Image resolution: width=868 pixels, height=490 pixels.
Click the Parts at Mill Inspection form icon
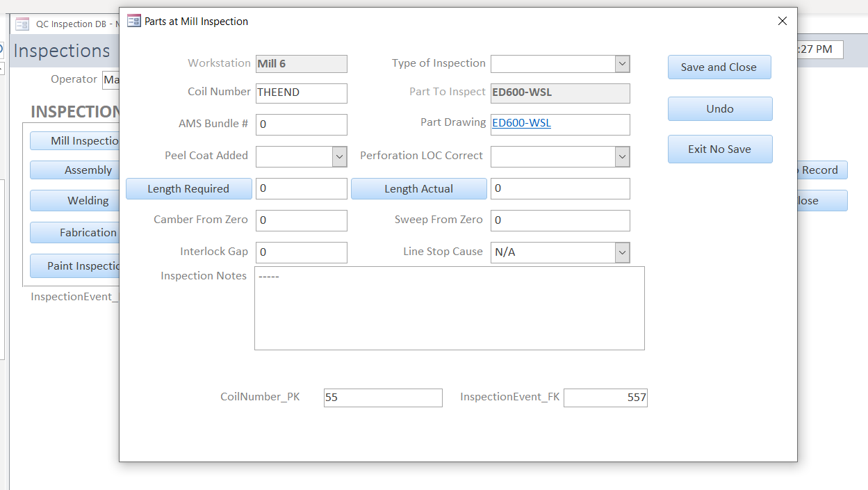pos(133,22)
